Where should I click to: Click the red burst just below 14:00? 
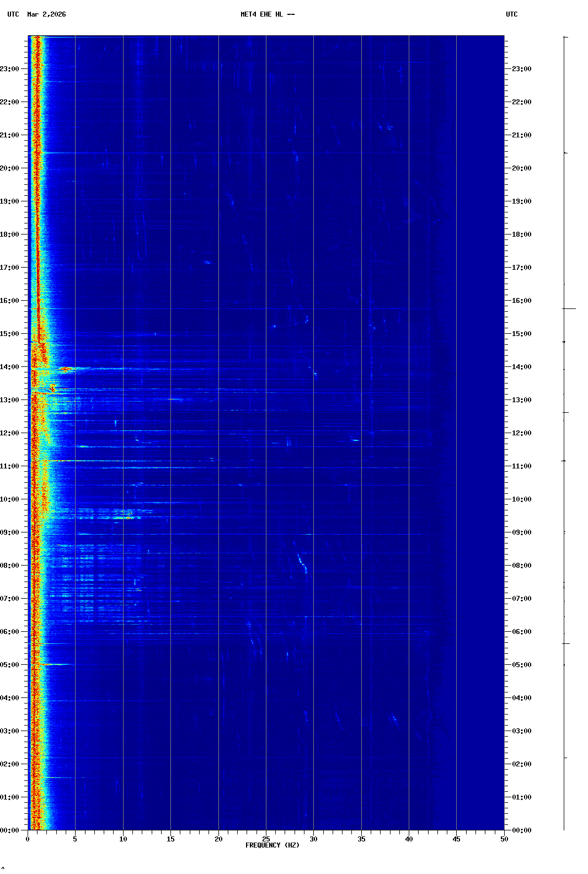pyautogui.click(x=67, y=369)
